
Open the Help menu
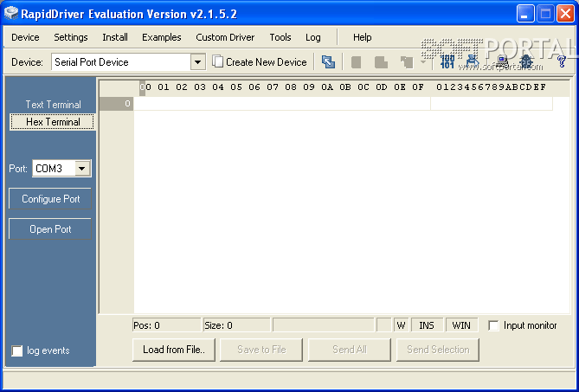[362, 37]
